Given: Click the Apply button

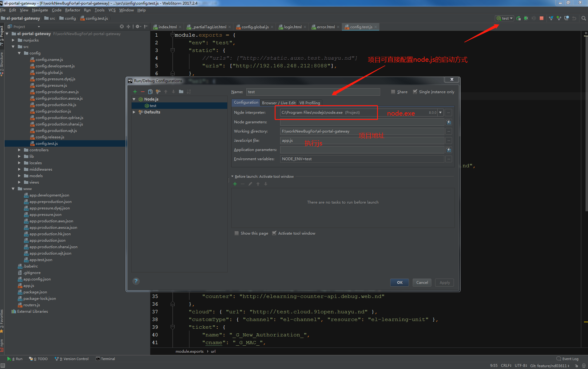Looking at the screenshot, I should pyautogui.click(x=444, y=282).
